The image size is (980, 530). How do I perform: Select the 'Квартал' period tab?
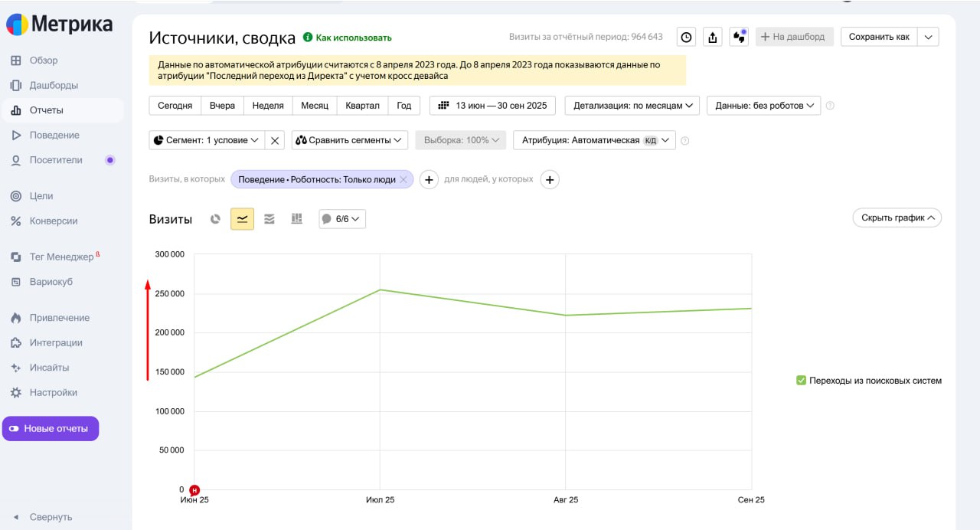tap(362, 106)
